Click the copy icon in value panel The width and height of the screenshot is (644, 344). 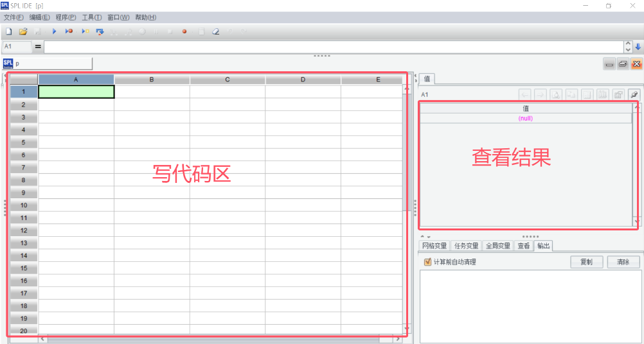(571, 95)
